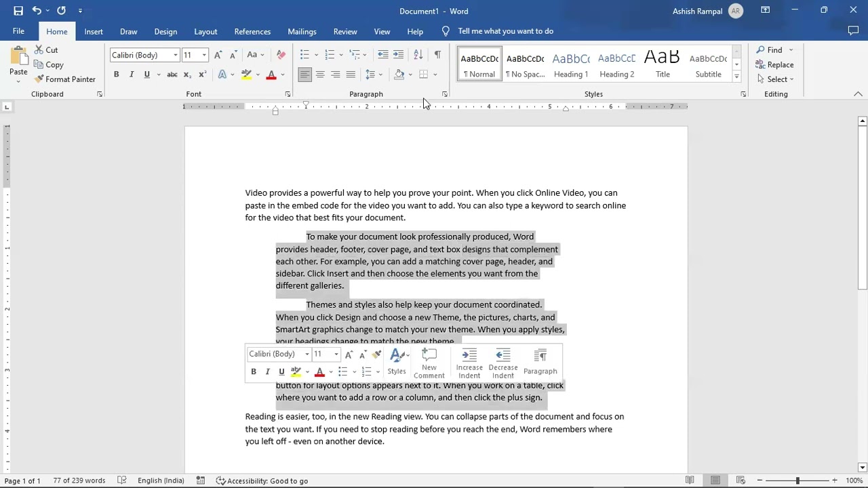This screenshot has width=868, height=488.
Task: Apply text highlight color in ribbon
Action: (x=246, y=75)
